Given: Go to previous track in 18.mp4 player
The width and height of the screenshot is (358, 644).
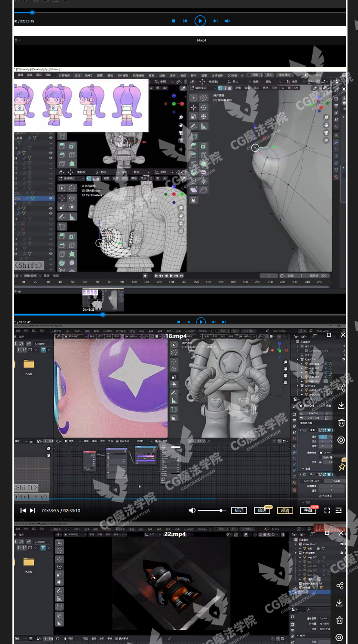Looking at the screenshot, I should (23, 510).
